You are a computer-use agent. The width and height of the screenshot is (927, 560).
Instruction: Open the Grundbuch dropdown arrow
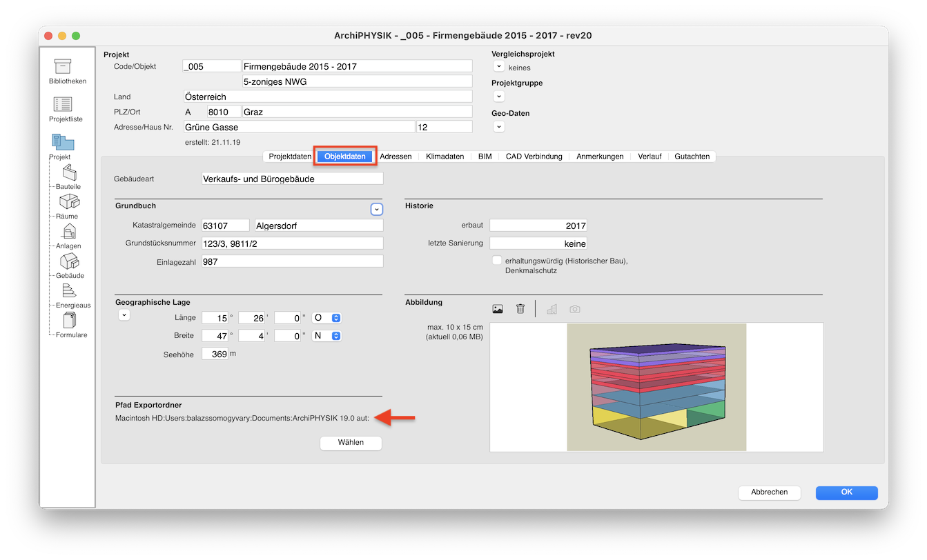coord(376,209)
